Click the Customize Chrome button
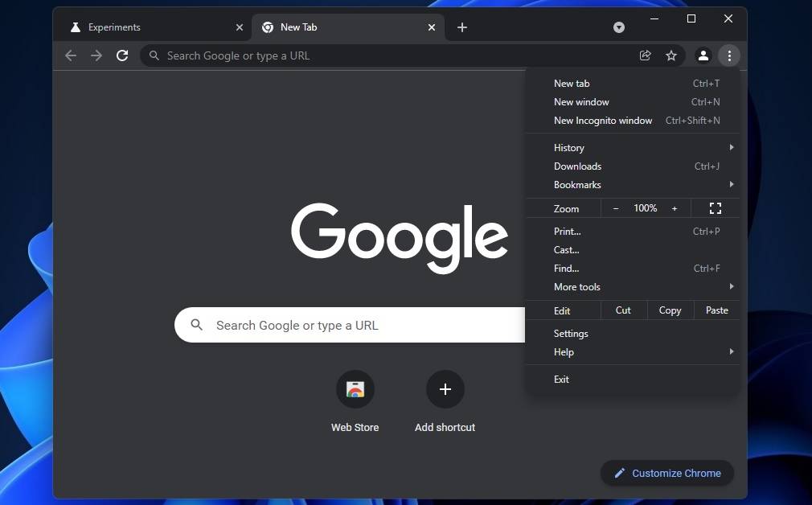812x505 pixels. point(667,473)
